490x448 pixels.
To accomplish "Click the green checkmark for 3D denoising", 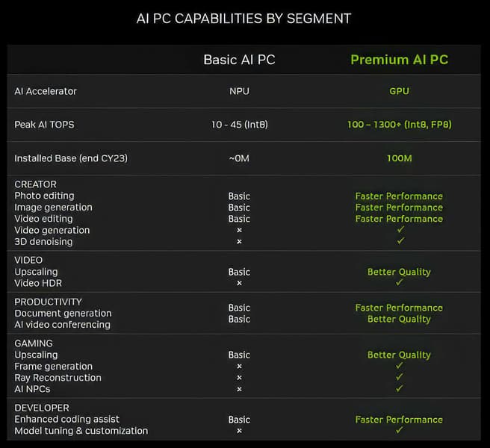I will (400, 241).
